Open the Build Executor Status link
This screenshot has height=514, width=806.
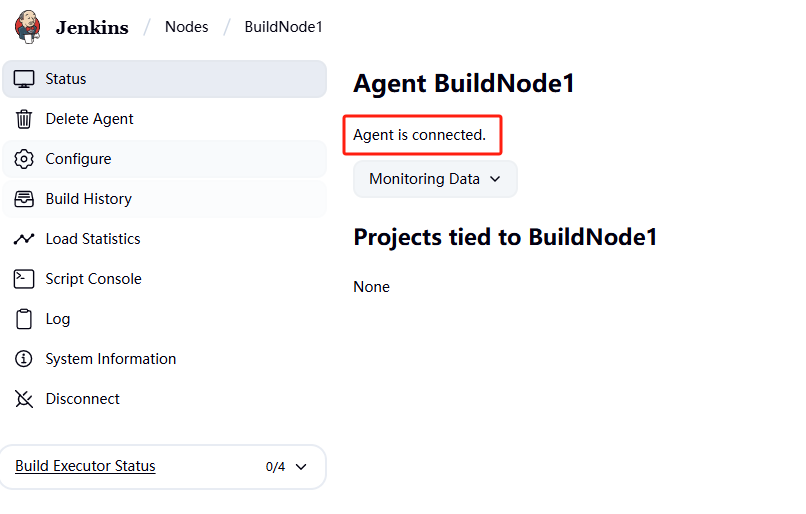click(85, 466)
